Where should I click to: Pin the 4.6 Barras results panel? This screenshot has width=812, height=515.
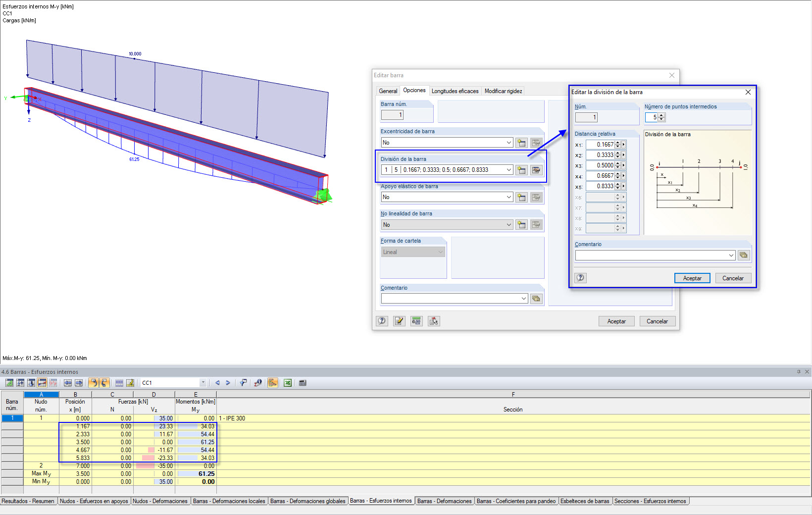pos(799,371)
